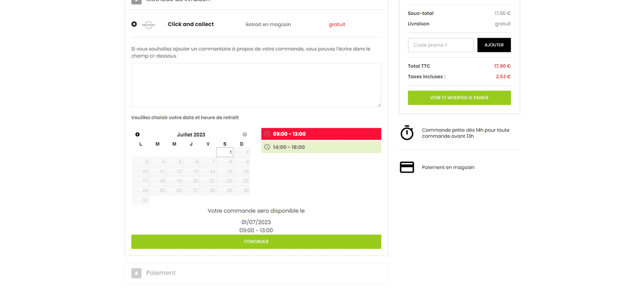Choose the 14:00 - 18:00 pickup slot

click(x=321, y=147)
